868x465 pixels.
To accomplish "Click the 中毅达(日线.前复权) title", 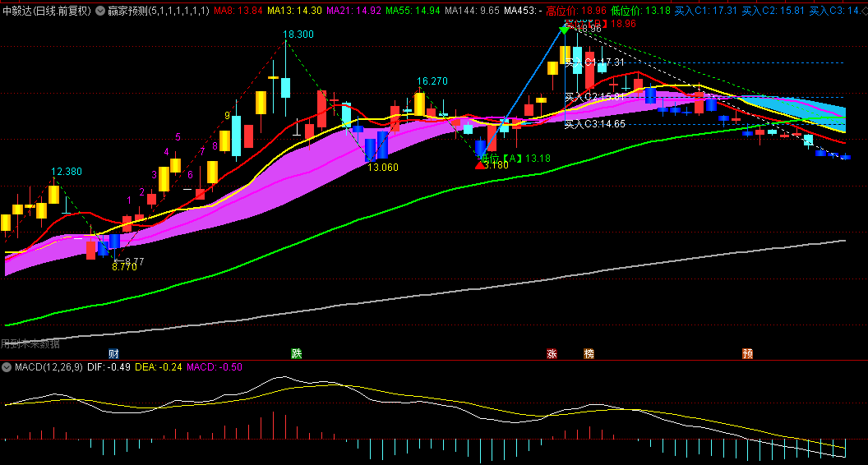I will [x=47, y=11].
